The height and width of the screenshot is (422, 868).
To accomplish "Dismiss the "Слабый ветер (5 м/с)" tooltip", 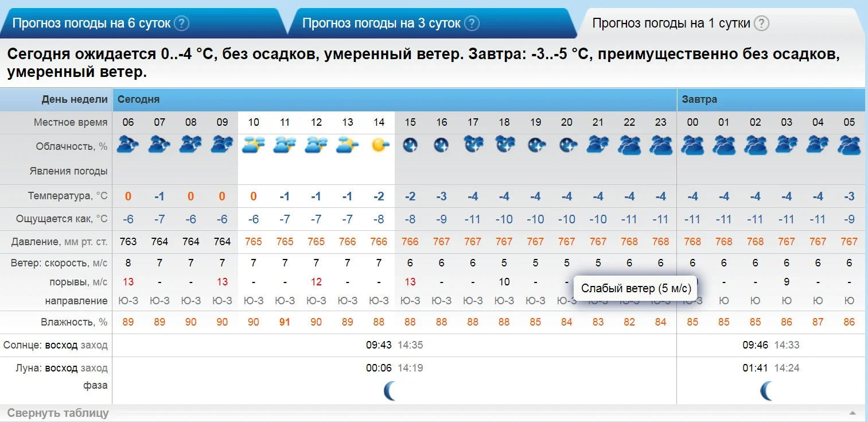I will [x=637, y=287].
